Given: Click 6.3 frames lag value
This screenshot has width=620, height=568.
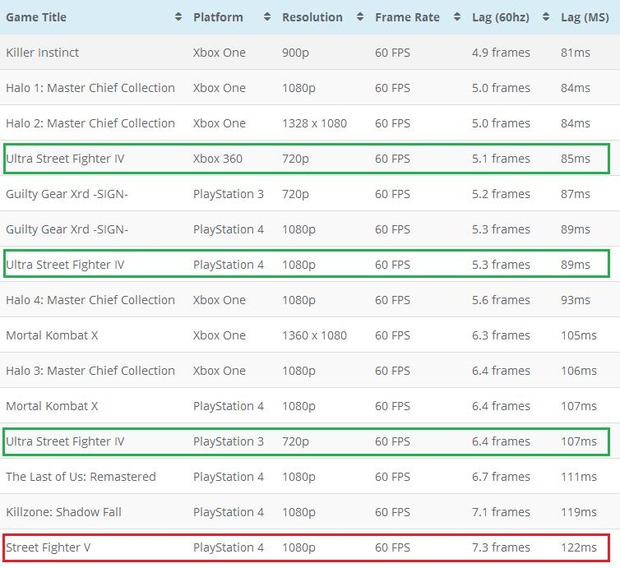Looking at the screenshot, I should pyautogui.click(x=501, y=335).
